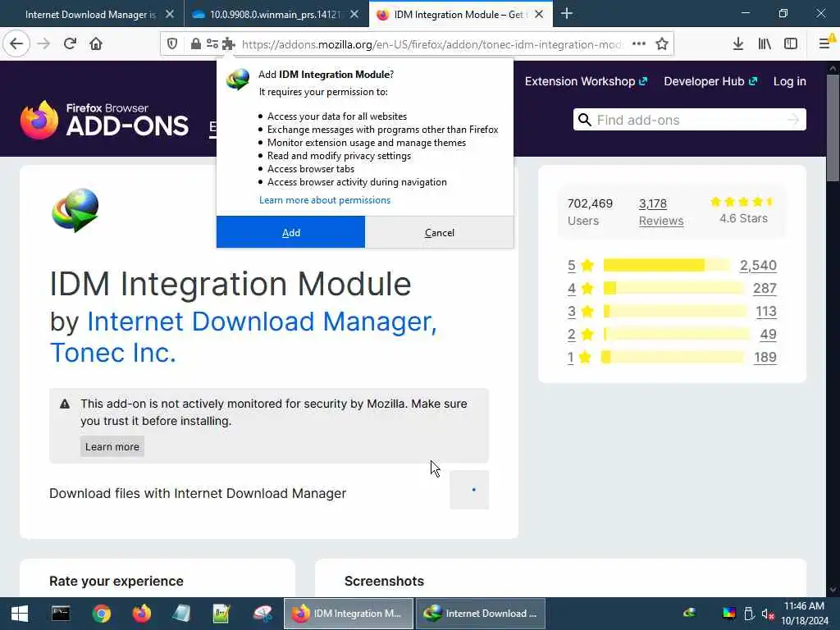Open Extension Workshop link
840x630 pixels.
[586, 81]
